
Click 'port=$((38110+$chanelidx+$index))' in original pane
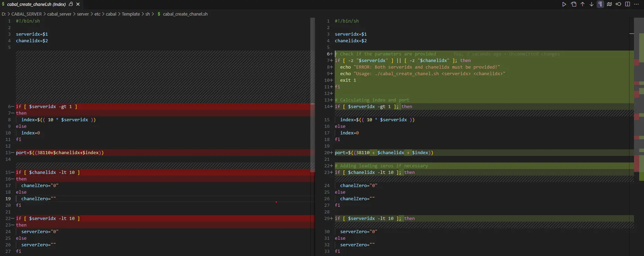pyautogui.click(x=60, y=153)
